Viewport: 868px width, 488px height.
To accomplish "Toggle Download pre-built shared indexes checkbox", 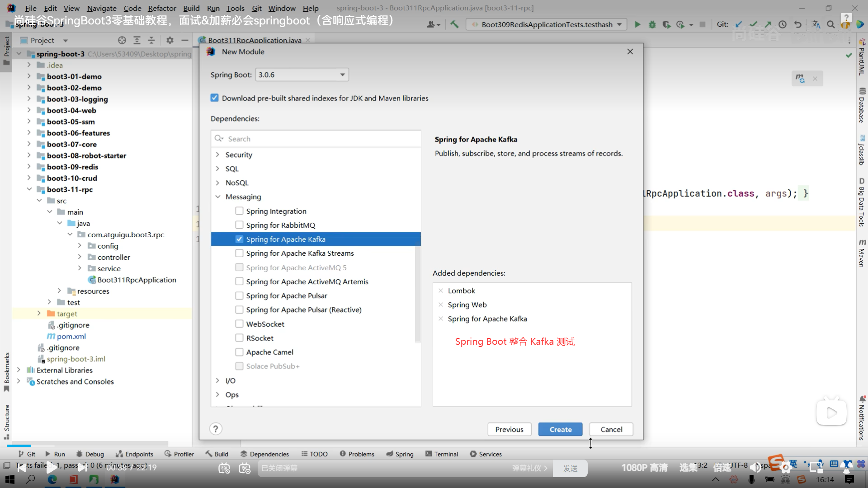I will [215, 98].
